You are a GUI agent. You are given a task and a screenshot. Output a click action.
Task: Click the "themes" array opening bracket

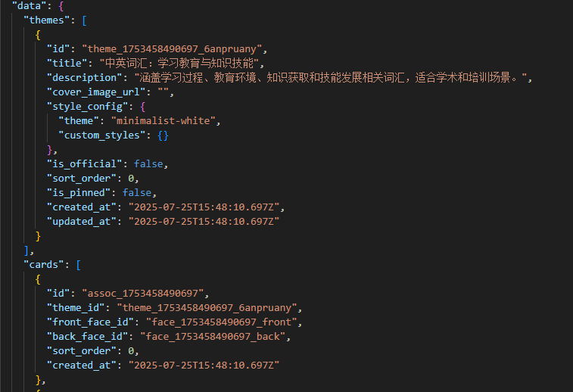85,20
